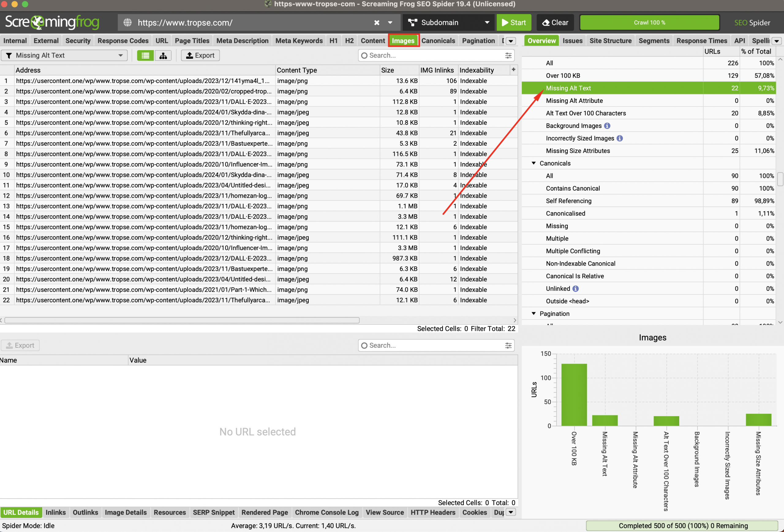Add a column with the plus icon

[x=513, y=70]
